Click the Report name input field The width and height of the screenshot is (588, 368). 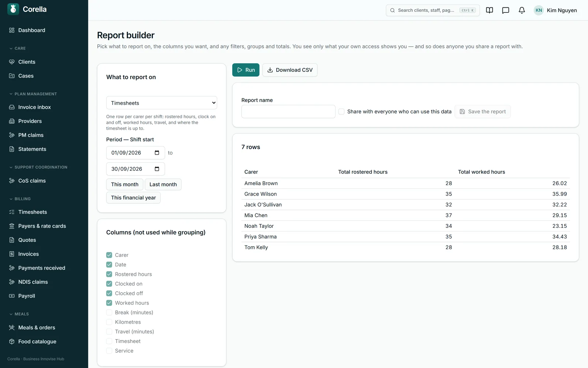(x=288, y=112)
